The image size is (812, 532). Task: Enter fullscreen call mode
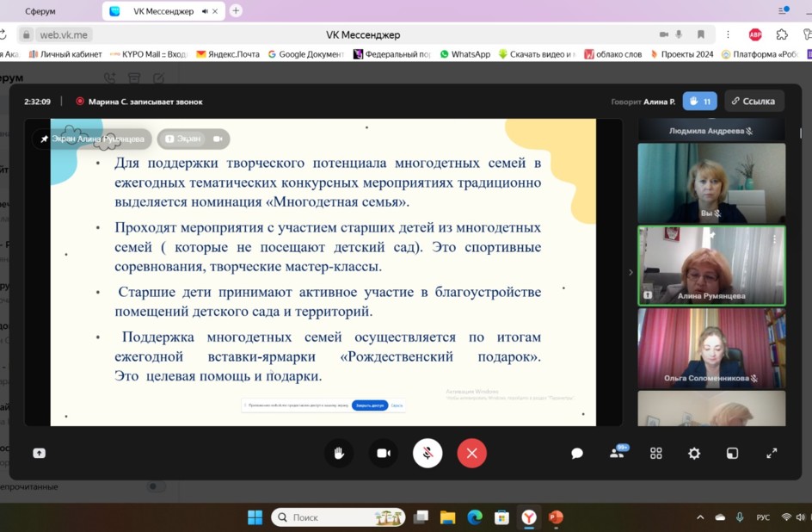[x=772, y=454]
